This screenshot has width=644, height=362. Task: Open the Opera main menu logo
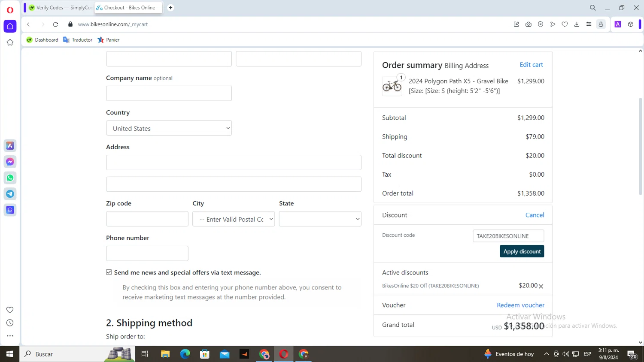pyautogui.click(x=10, y=9)
